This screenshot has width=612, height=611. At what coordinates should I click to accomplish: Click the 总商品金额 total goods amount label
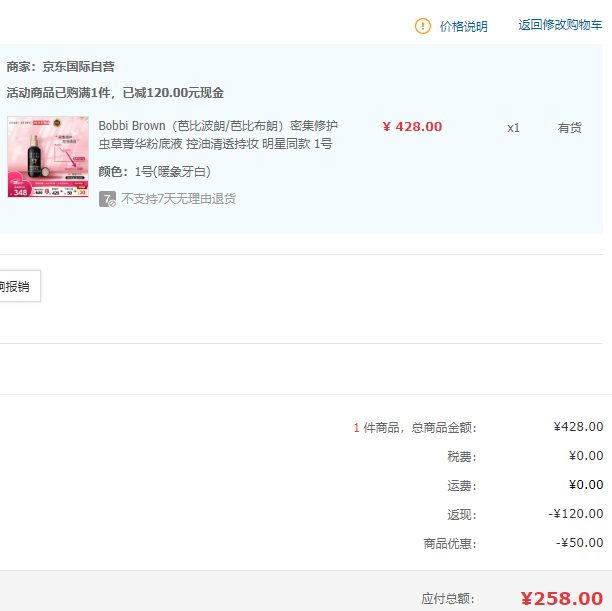pyautogui.click(x=443, y=427)
